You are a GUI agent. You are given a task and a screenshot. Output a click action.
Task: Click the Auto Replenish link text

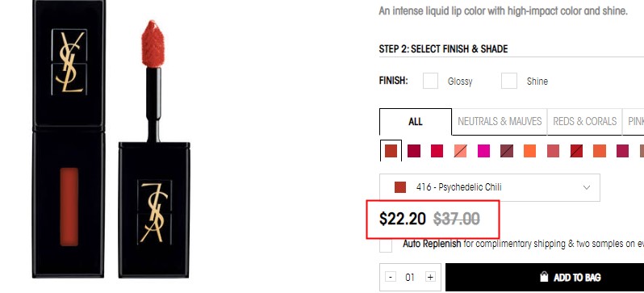click(432, 244)
